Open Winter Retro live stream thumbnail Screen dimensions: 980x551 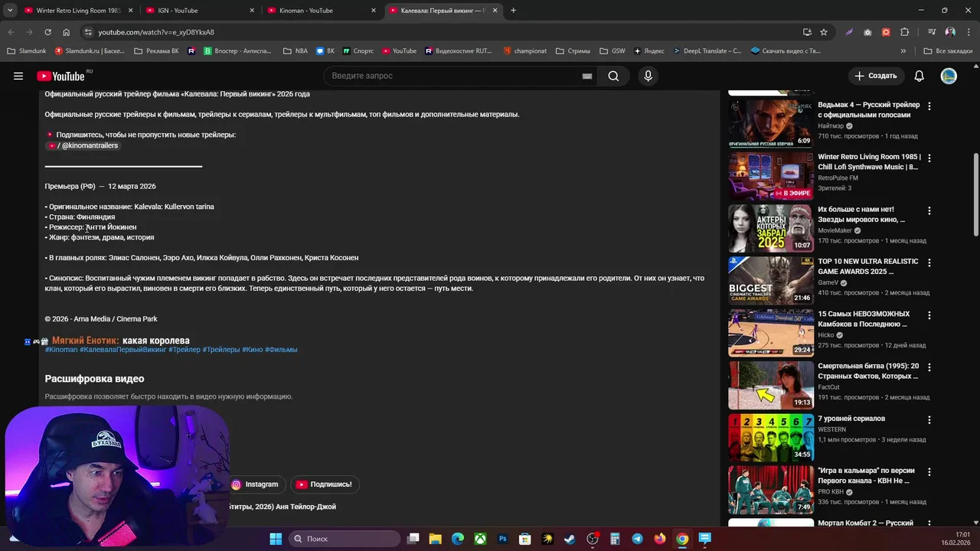tap(770, 175)
